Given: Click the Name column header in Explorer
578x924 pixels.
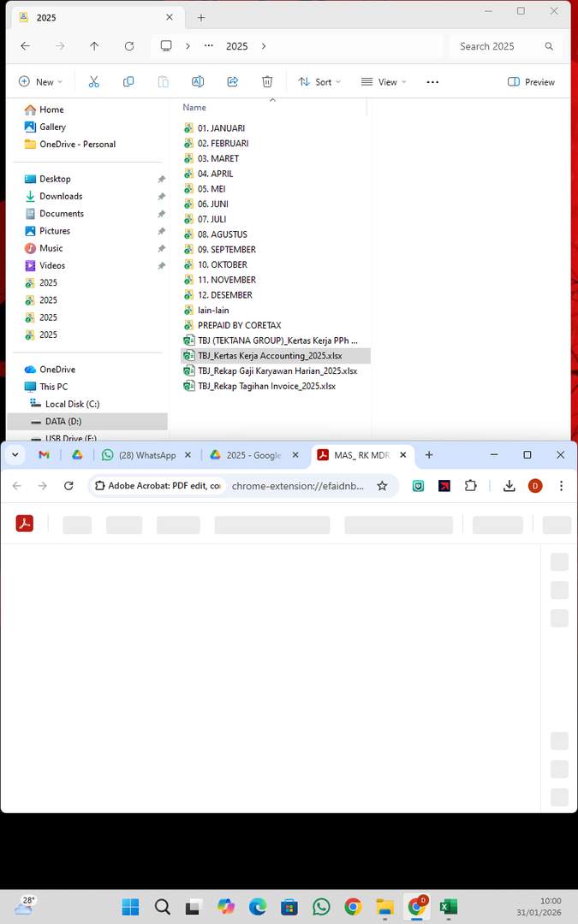Looking at the screenshot, I should [194, 107].
